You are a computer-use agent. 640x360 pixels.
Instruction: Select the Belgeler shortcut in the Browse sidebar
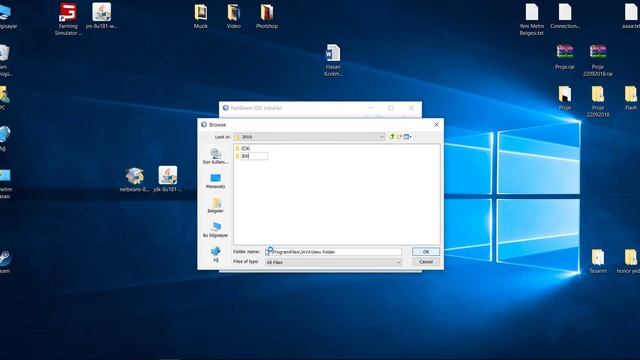[x=216, y=206]
